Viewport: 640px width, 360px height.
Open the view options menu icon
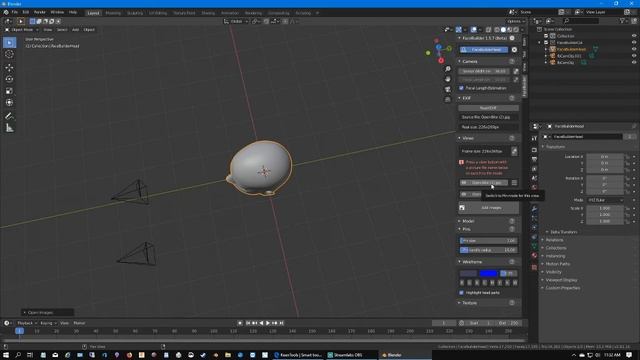tap(514, 183)
